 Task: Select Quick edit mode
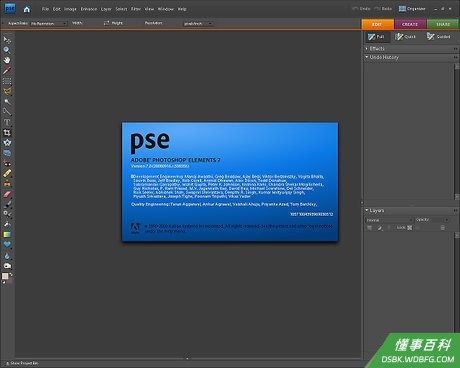[x=405, y=37]
